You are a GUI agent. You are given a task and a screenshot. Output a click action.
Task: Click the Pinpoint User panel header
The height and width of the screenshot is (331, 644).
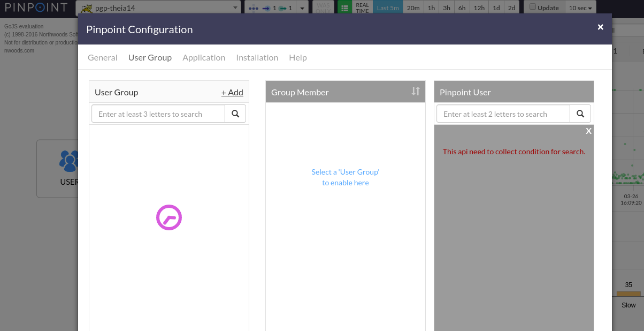click(x=514, y=92)
